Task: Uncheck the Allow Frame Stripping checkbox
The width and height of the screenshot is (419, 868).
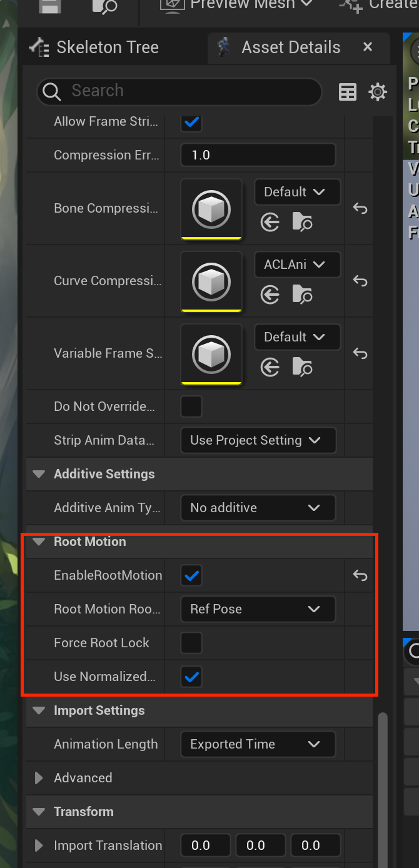Action: click(191, 123)
